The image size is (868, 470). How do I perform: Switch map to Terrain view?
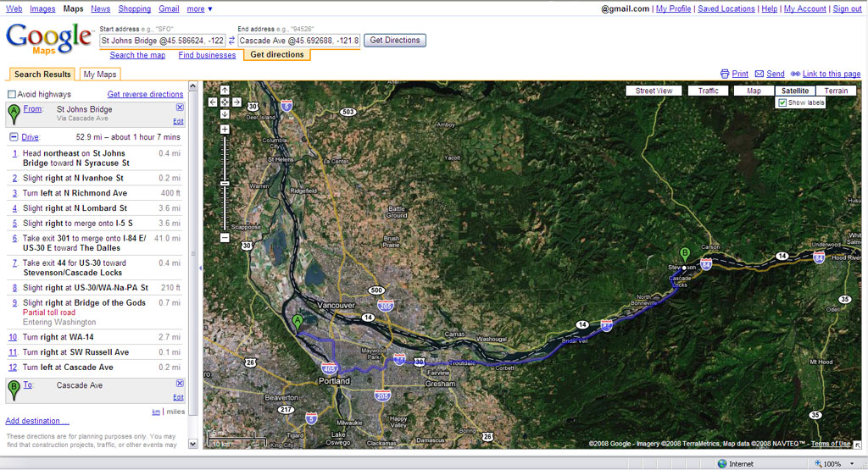[x=835, y=91]
